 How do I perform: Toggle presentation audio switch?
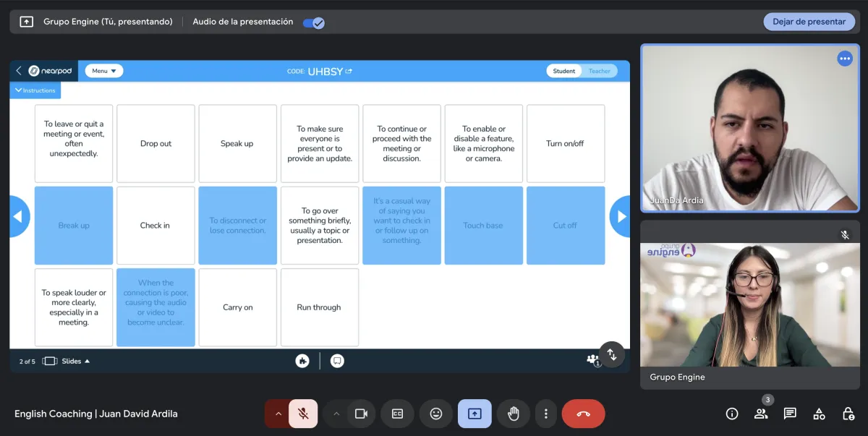click(x=313, y=22)
